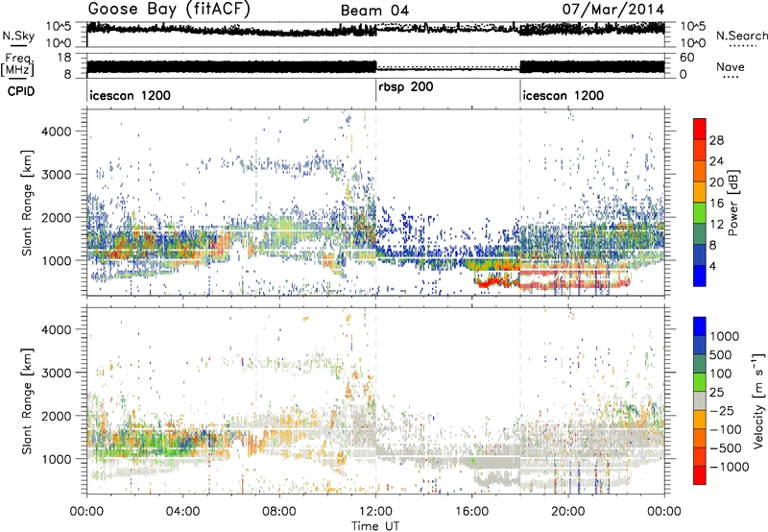Click the 'Goose Bay (fitACF)' title

169,10
